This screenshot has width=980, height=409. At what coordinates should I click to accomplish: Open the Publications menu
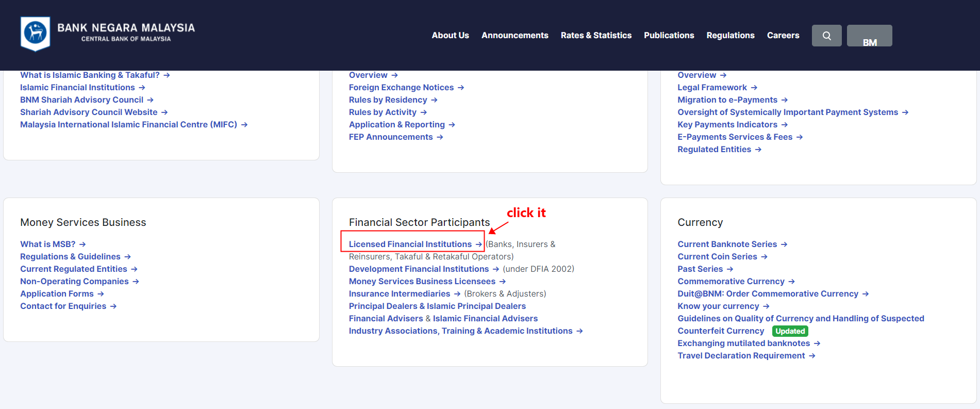(x=669, y=35)
